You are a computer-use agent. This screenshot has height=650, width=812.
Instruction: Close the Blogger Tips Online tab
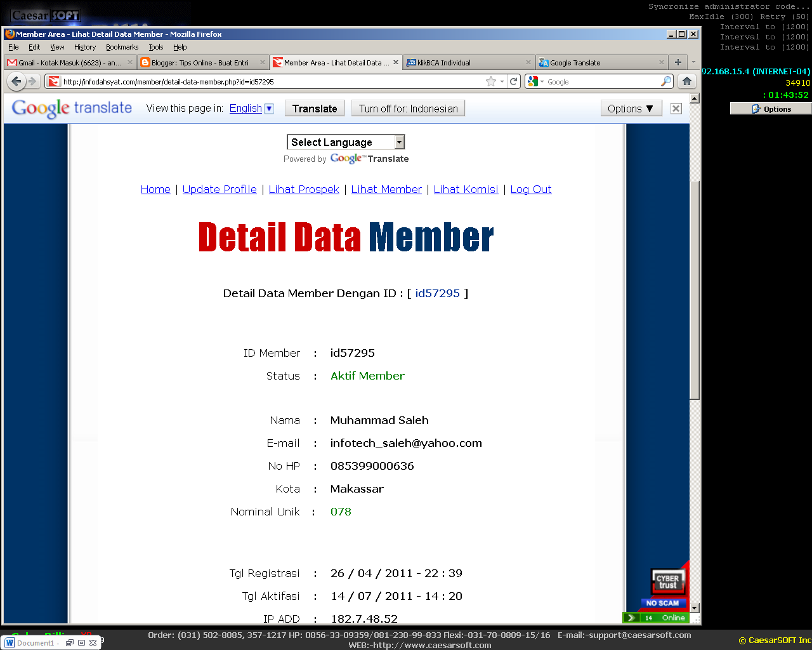click(x=263, y=62)
